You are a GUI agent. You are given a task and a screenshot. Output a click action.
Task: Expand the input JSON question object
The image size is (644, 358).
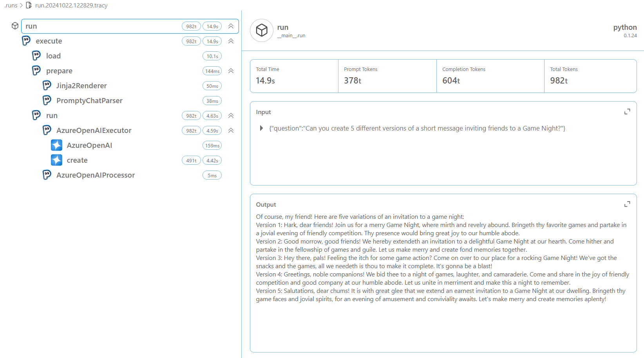(x=261, y=128)
